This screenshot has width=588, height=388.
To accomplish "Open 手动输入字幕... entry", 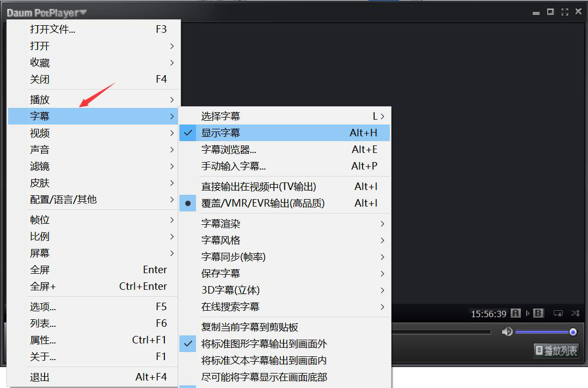I will [285, 166].
